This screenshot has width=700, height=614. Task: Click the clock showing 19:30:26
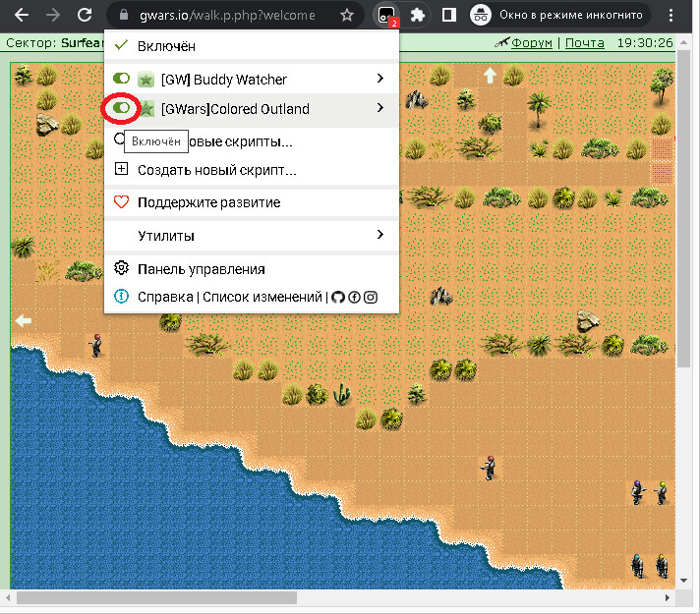coord(645,43)
